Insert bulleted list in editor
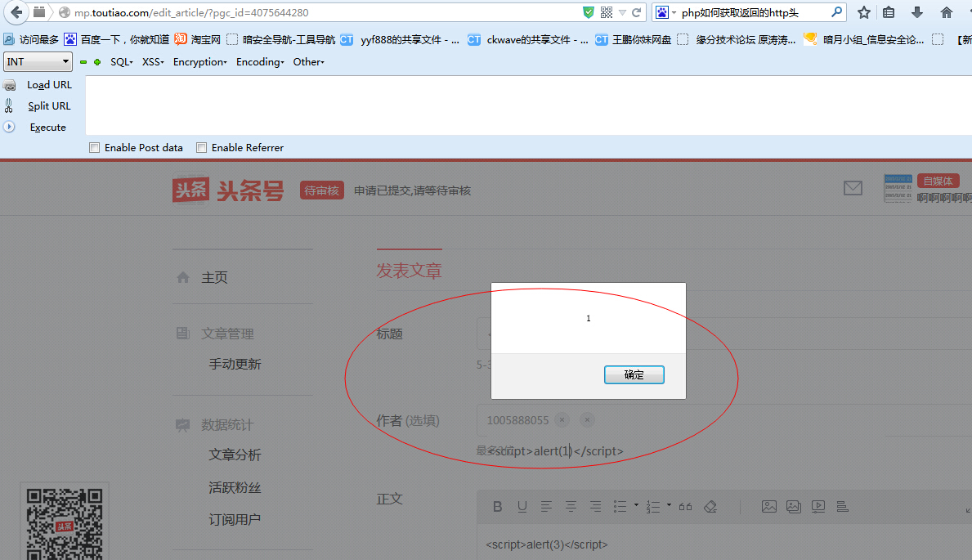Image resolution: width=972 pixels, height=560 pixels. click(x=620, y=507)
